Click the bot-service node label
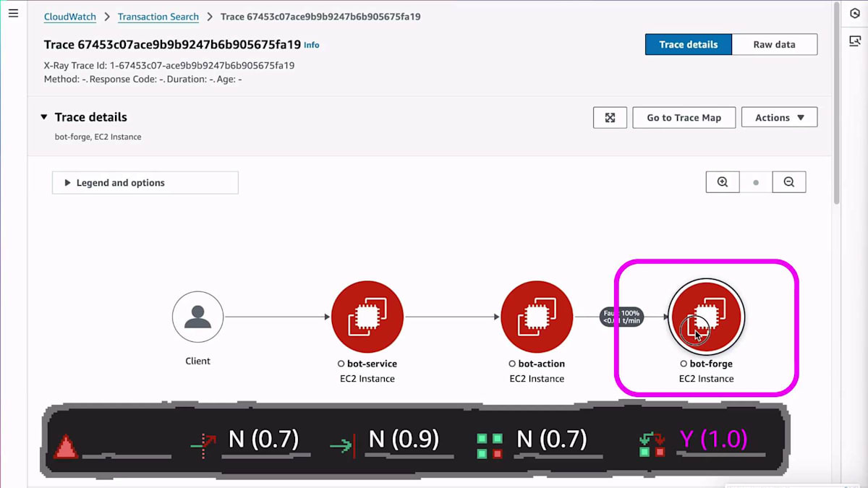 [x=367, y=364]
